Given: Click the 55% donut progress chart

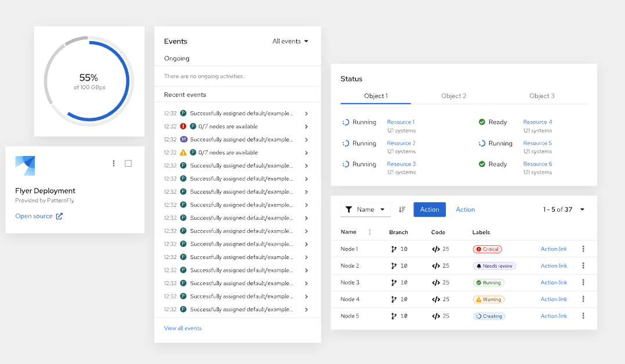Looking at the screenshot, I should pyautogui.click(x=89, y=81).
